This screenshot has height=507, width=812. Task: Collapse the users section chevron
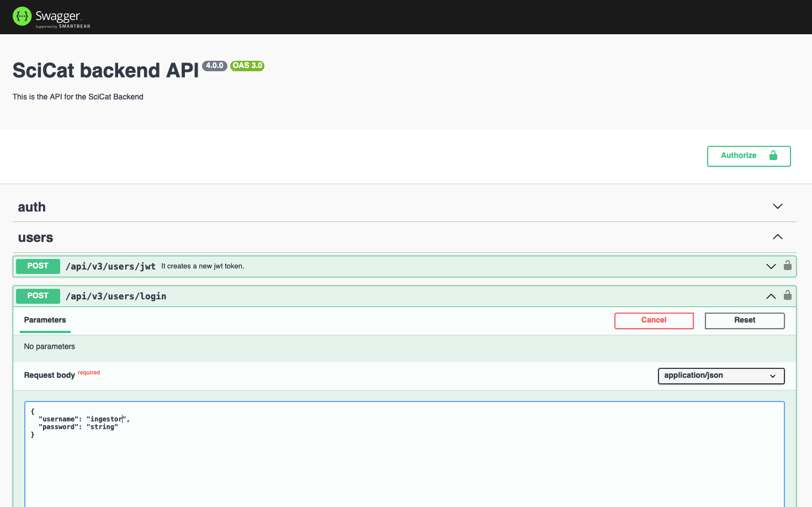tap(777, 237)
